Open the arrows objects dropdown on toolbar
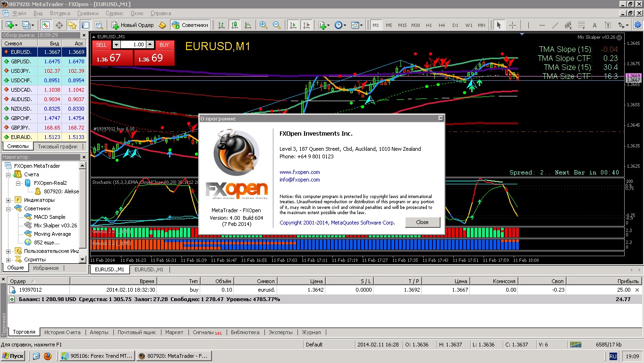The image size is (644, 363). click(x=627, y=25)
